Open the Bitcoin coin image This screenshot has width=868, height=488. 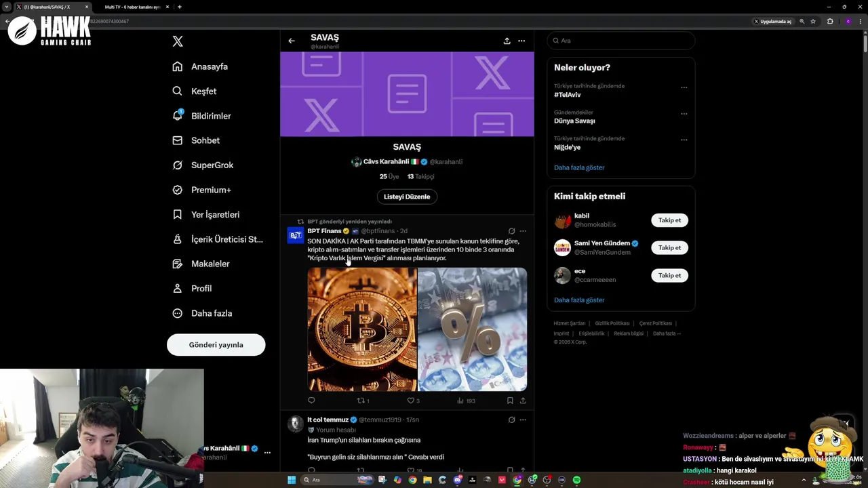tap(362, 329)
